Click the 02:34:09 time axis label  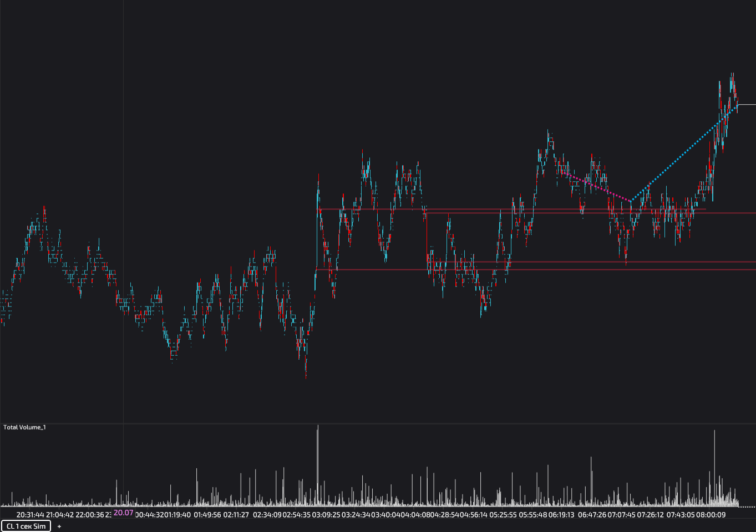(x=267, y=514)
